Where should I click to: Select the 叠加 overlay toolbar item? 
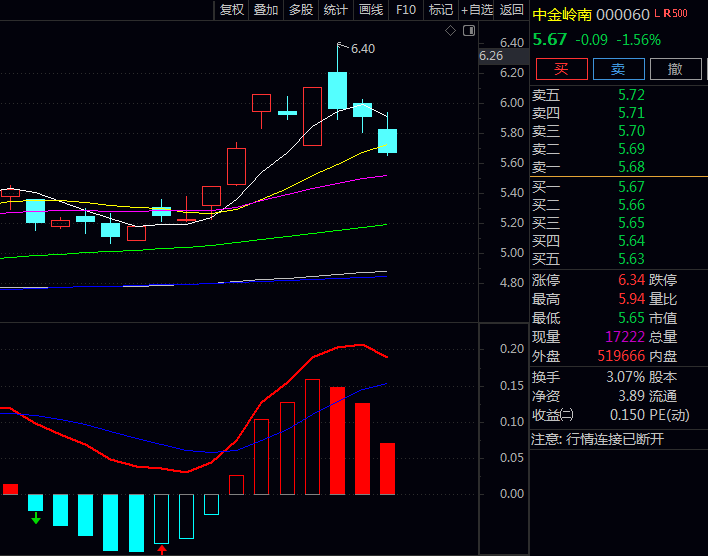click(266, 10)
